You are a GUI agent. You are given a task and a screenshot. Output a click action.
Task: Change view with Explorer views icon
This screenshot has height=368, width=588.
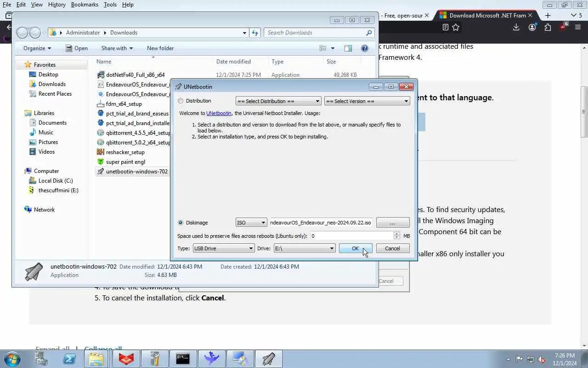pyautogui.click(x=323, y=48)
